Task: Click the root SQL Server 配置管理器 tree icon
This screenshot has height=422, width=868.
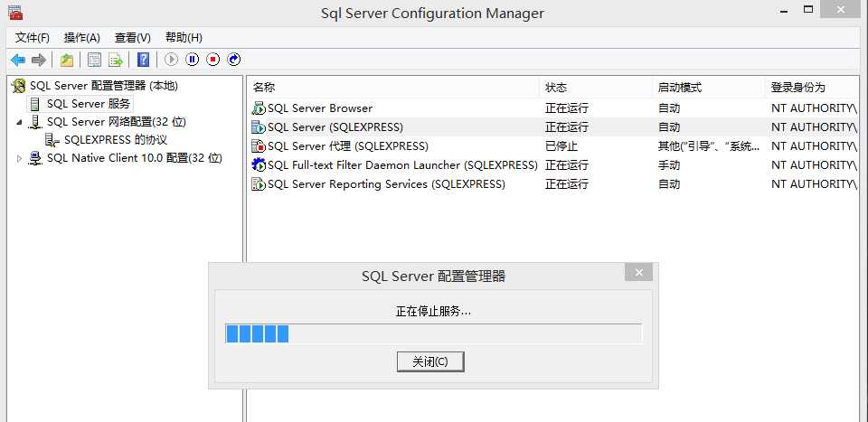Action: (x=19, y=86)
